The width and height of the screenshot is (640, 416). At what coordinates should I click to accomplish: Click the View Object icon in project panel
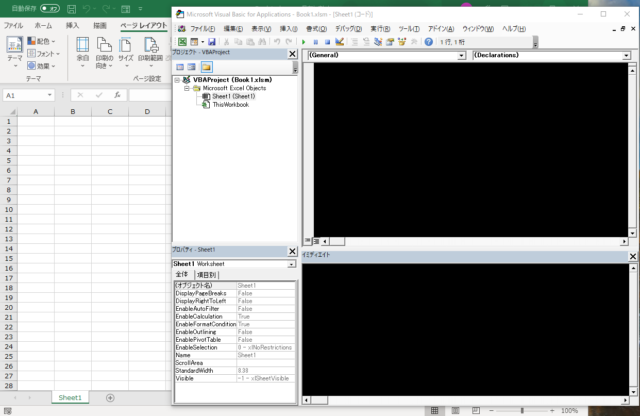192,66
